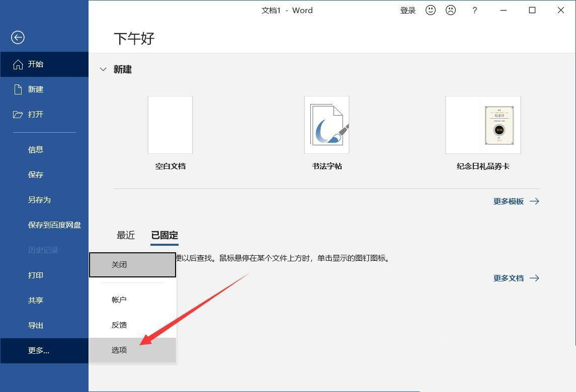Click 反馈 to send feedback
This screenshot has width=576, height=392.
click(x=119, y=325)
